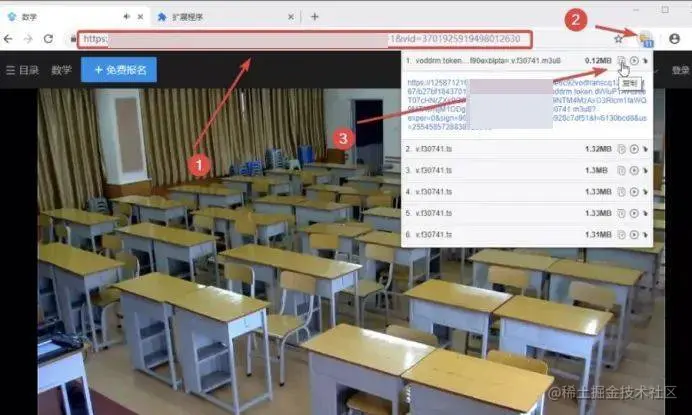692x415 pixels.
Task: Copy link for row 6 v.f30741.ts
Action: click(621, 234)
